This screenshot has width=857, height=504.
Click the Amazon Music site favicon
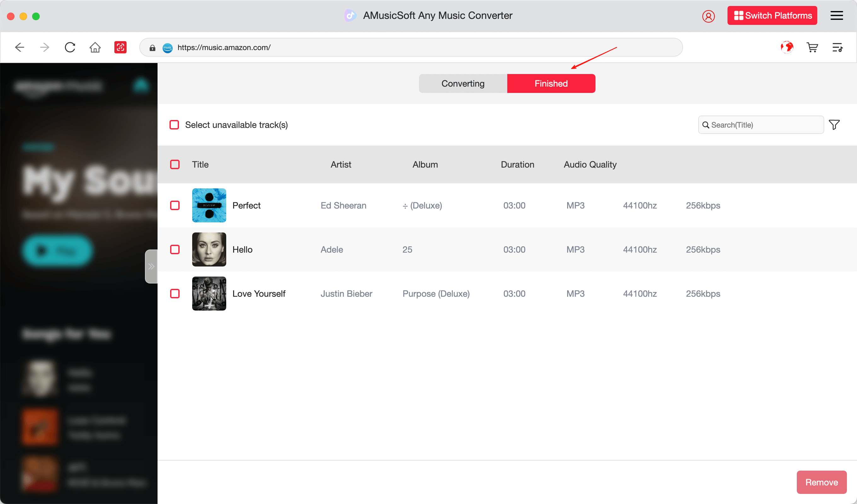167,48
